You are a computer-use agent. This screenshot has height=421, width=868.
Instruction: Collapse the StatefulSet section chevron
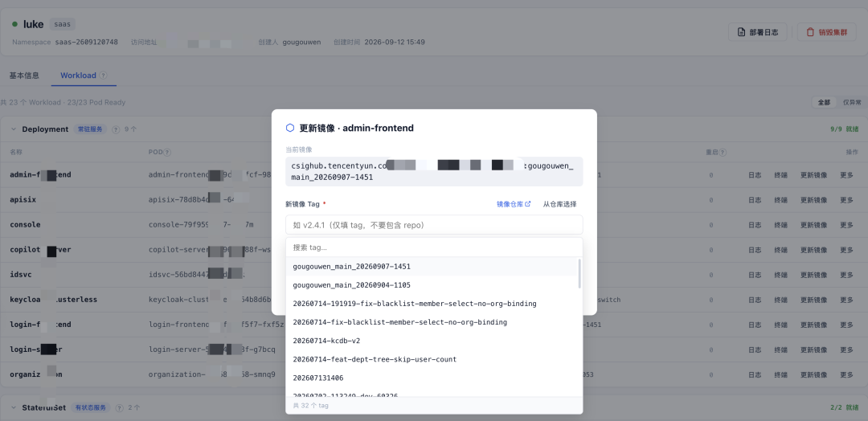pos(14,407)
